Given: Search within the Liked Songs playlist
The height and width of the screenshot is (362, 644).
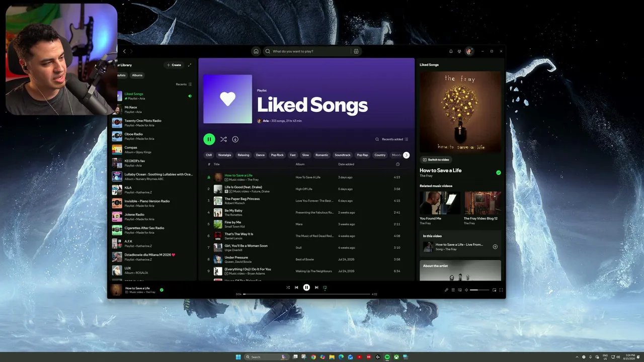Looking at the screenshot, I should [377, 139].
